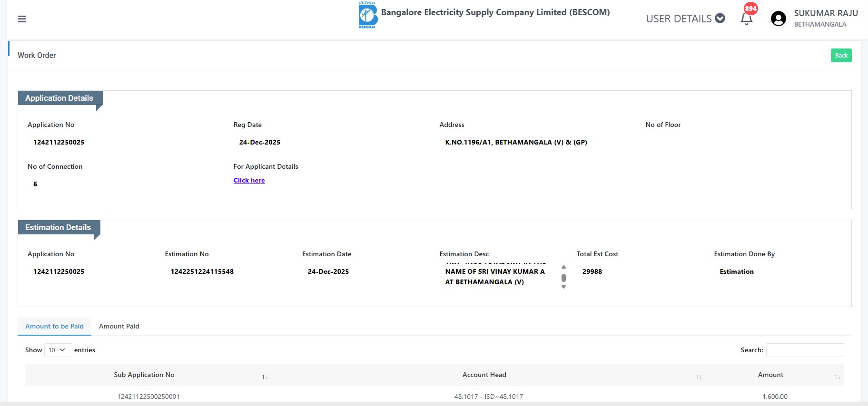Screen dimensions: 868x406
Task: Switch to Amount Paid tab
Action: (119, 326)
